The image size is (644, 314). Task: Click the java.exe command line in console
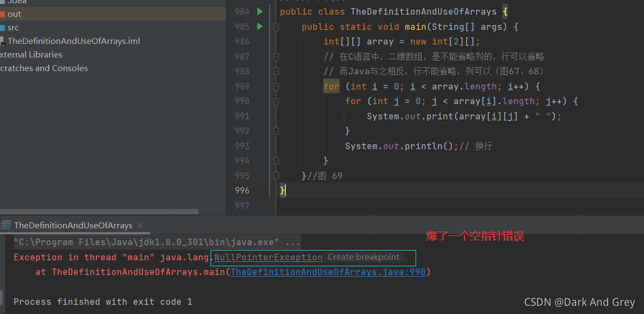pos(157,242)
